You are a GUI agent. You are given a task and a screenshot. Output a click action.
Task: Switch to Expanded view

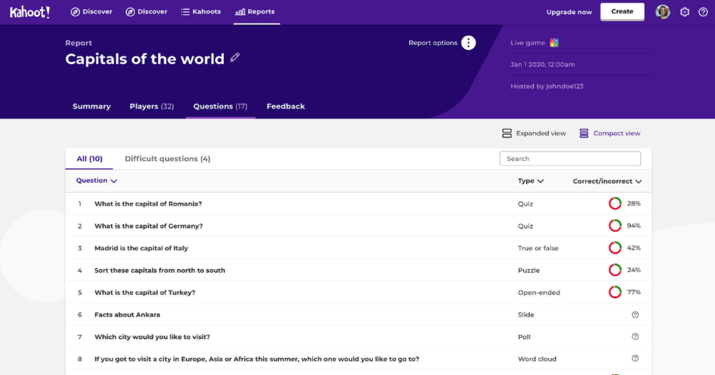[534, 133]
